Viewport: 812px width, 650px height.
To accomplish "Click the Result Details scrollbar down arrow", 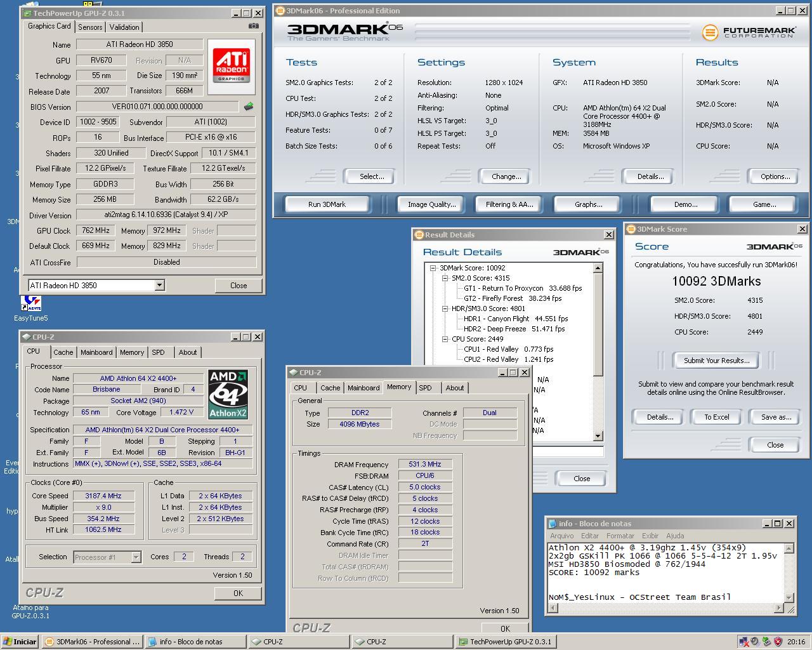I will 598,436.
